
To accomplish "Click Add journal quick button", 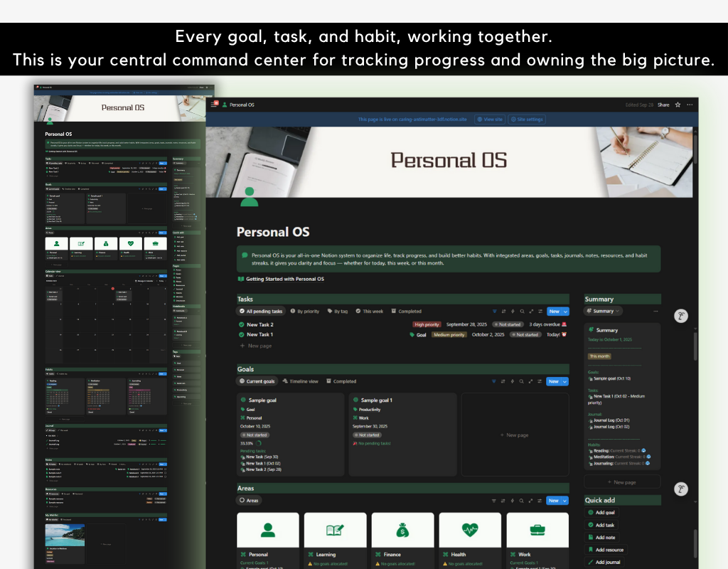I will [x=604, y=562].
